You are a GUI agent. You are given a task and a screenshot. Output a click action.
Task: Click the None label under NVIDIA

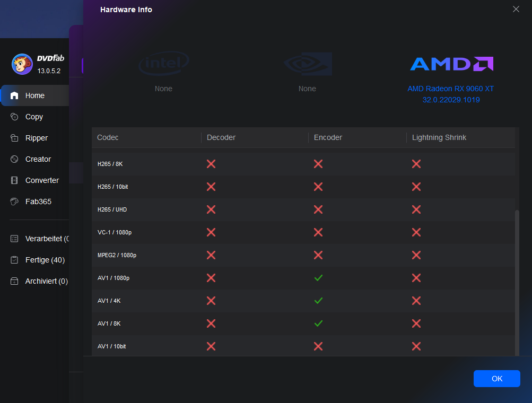(308, 89)
